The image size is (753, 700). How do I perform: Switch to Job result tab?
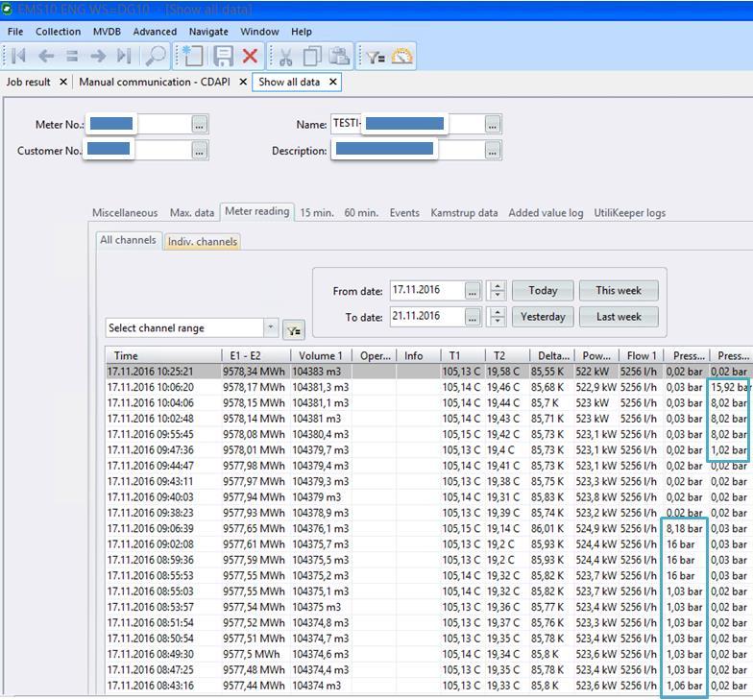[28, 83]
